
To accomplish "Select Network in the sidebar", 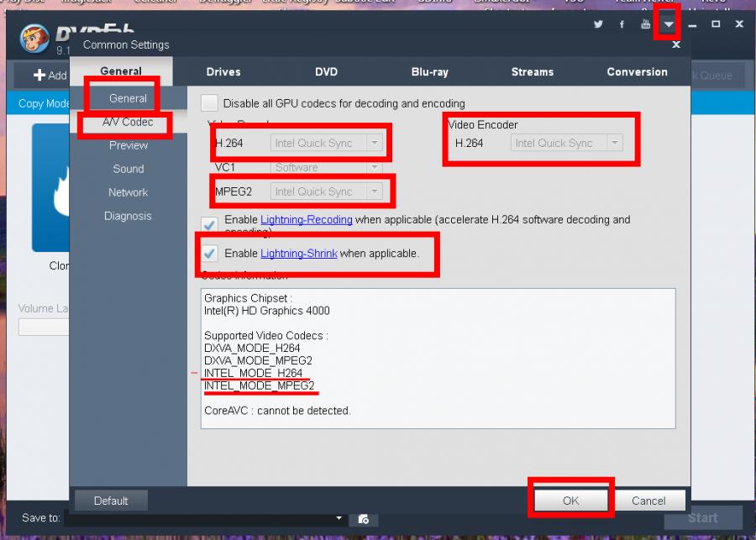I will [128, 192].
